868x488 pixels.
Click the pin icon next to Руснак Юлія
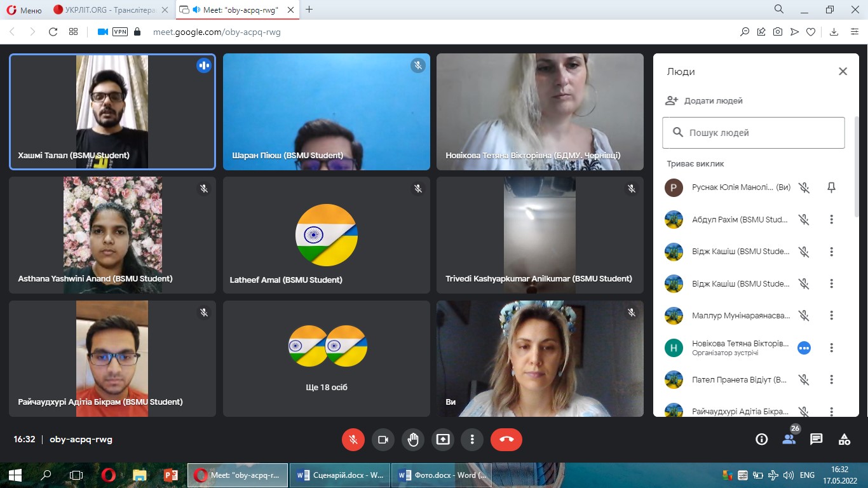(831, 187)
